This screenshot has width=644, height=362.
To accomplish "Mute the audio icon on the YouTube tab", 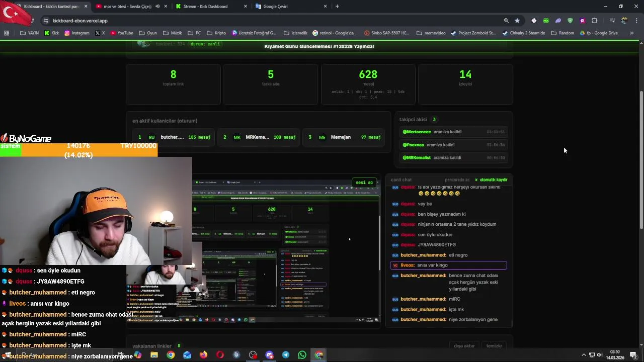I will [157, 7].
